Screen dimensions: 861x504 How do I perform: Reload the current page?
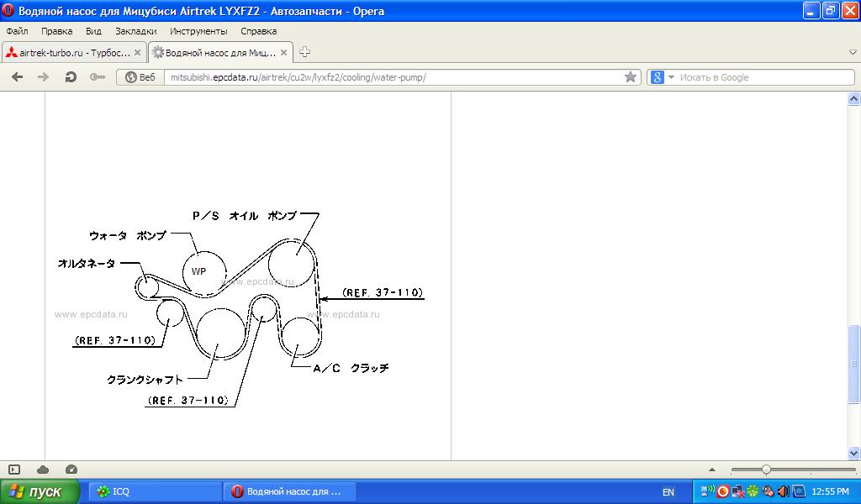click(71, 77)
